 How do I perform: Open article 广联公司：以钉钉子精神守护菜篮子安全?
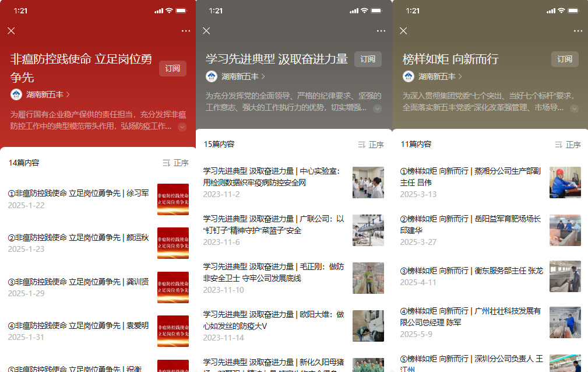pyautogui.click(x=273, y=224)
